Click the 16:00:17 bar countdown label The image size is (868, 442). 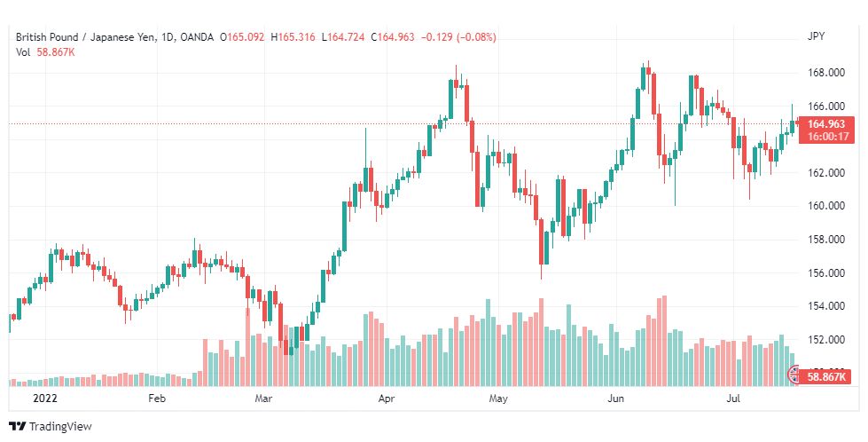tap(826, 137)
